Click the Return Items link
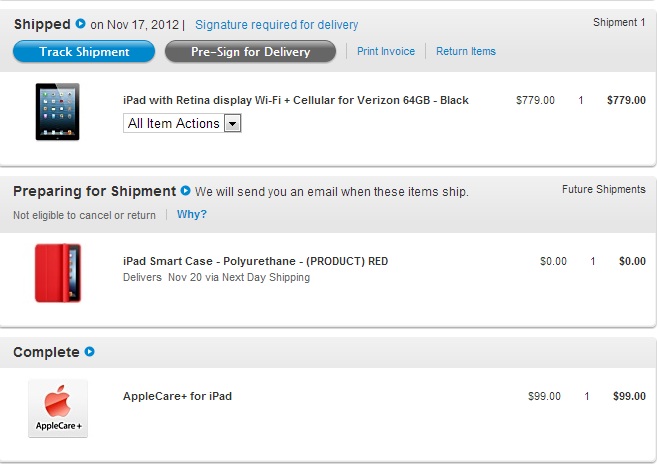658x464 pixels. tap(466, 51)
